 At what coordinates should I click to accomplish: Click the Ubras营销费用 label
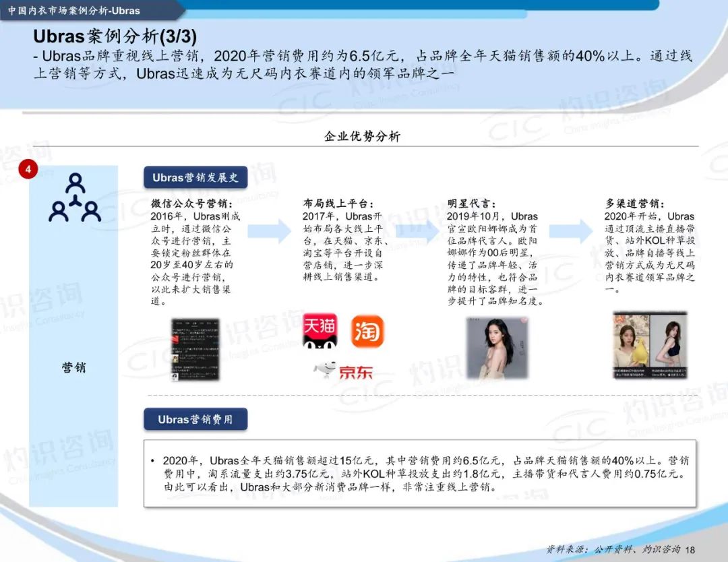click(195, 419)
